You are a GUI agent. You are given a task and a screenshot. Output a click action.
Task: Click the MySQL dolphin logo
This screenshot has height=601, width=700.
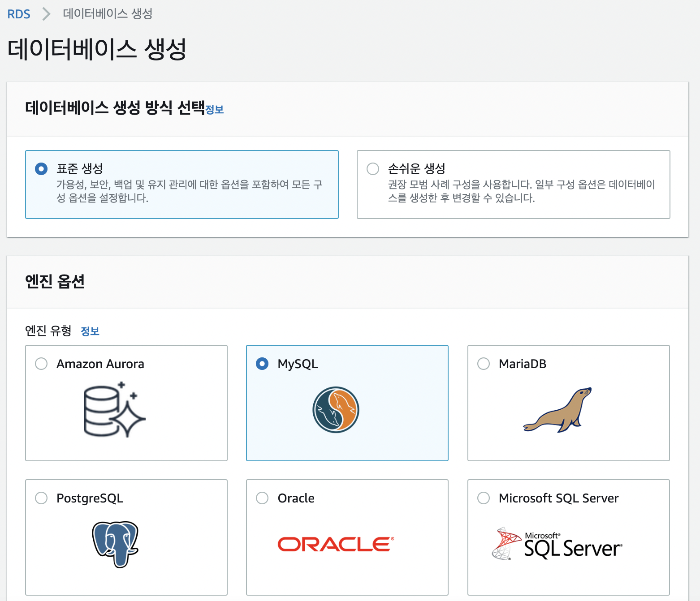[x=336, y=409]
